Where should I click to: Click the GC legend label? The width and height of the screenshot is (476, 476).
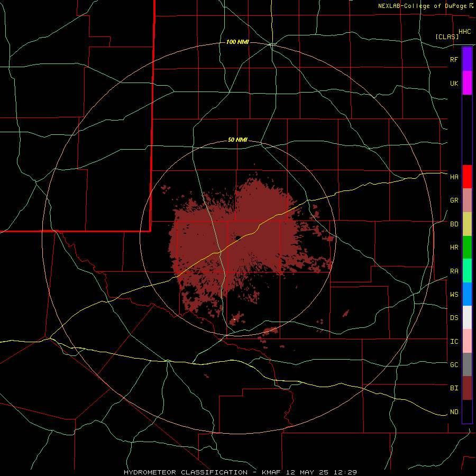click(454, 365)
